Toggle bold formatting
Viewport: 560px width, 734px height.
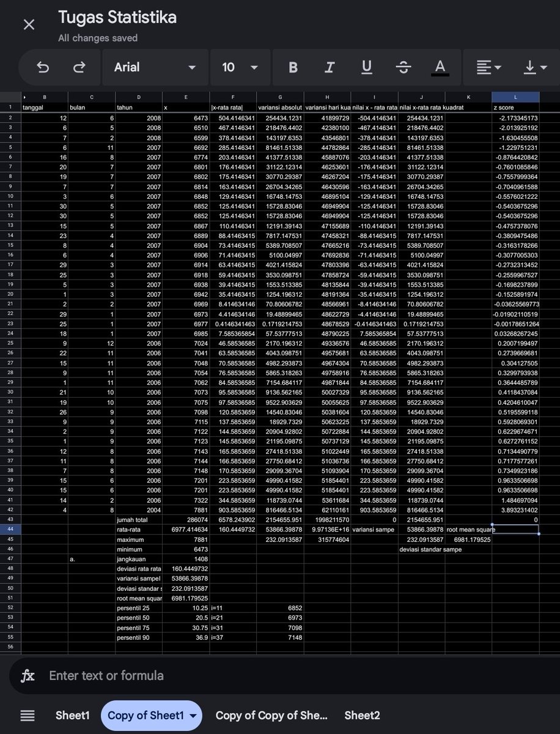click(x=293, y=67)
